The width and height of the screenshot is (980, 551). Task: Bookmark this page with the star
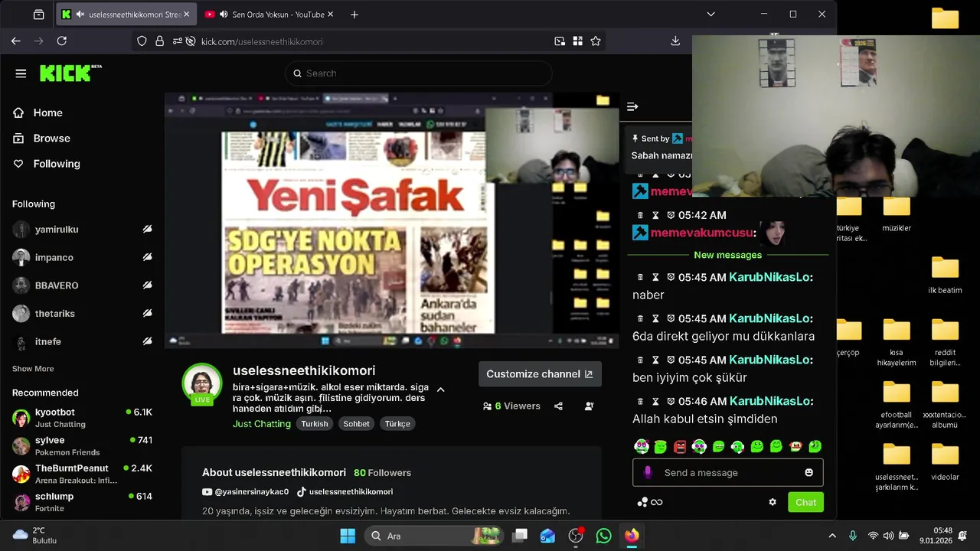pos(595,41)
